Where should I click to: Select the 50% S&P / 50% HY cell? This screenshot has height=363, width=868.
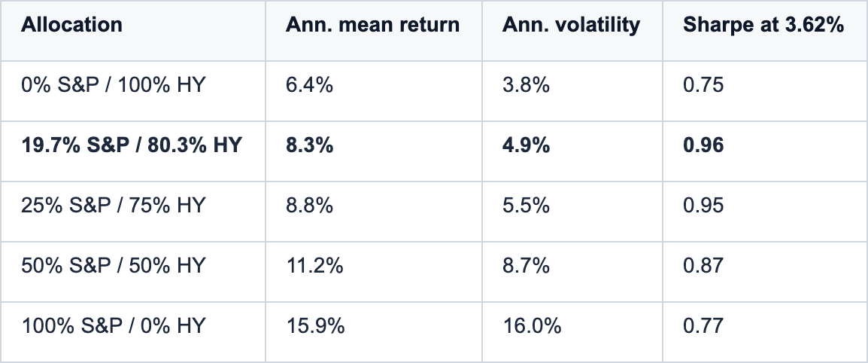pos(113,265)
